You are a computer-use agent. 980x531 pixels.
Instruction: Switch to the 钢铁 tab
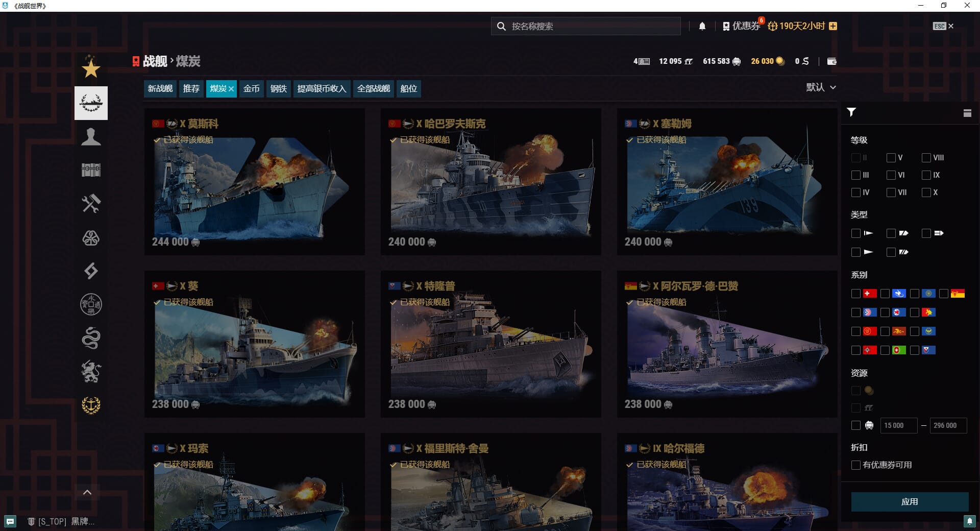click(x=278, y=89)
